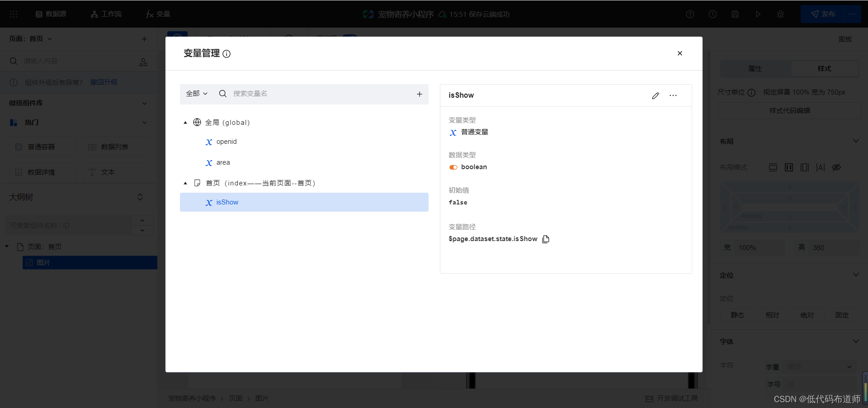Open the 页面: 首页 page dropdown
The width and height of the screenshot is (868, 408).
[30, 39]
